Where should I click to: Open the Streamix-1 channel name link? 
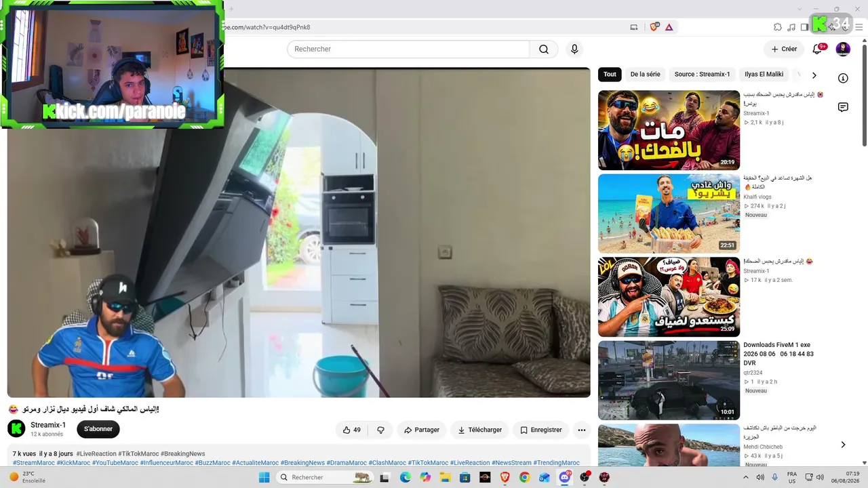[48, 425]
